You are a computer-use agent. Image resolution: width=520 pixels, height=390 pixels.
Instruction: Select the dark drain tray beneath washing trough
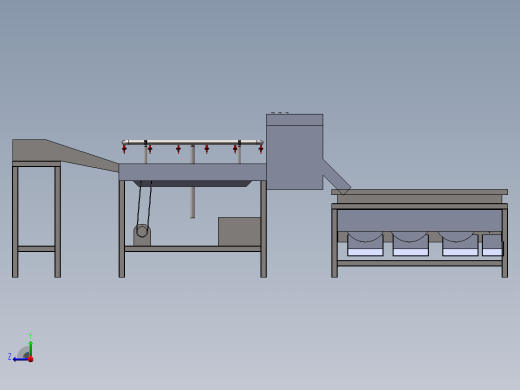click(192, 184)
